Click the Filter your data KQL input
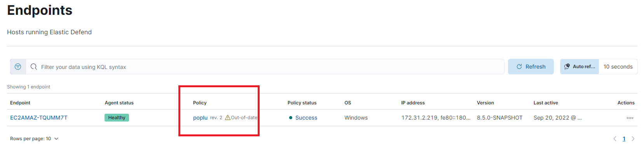The height and width of the screenshot is (164, 644). tap(265, 67)
